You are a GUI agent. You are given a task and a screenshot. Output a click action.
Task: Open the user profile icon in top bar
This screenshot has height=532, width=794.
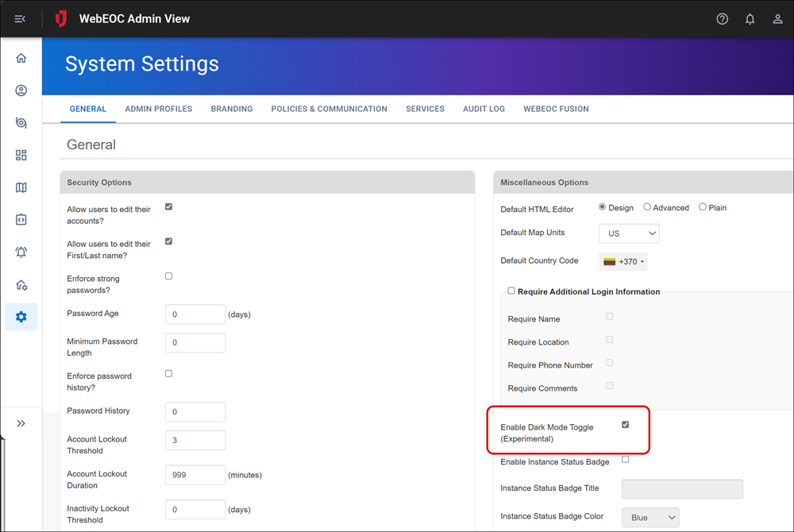(777, 19)
